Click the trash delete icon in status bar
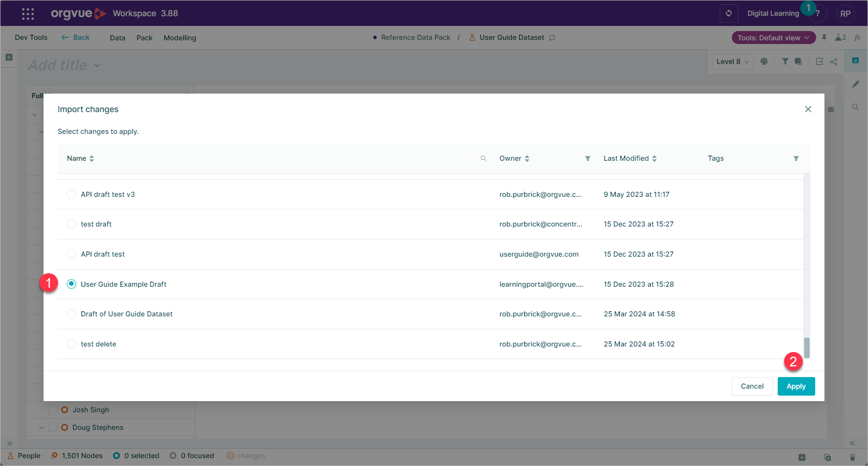The image size is (868, 466). 852,457
